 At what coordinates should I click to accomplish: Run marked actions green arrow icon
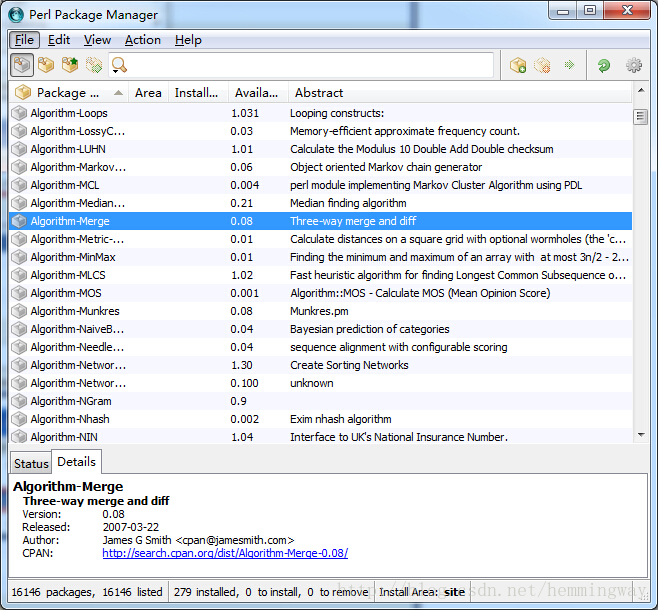click(569, 65)
